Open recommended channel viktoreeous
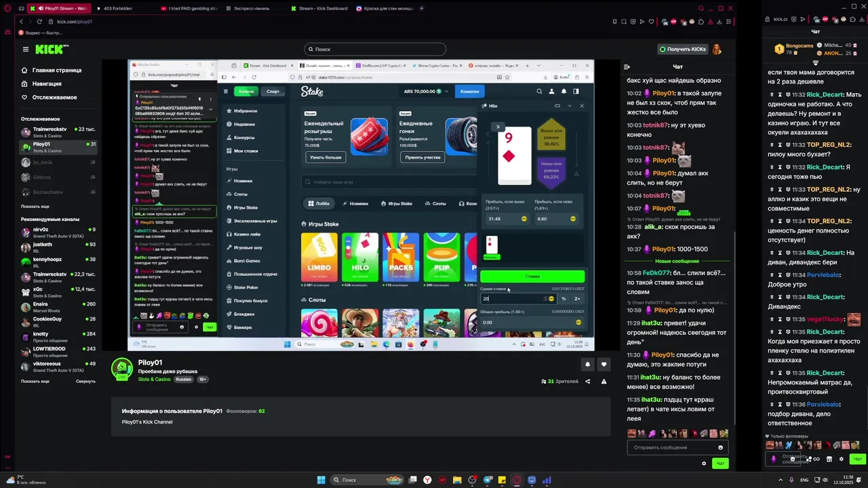Image resolution: width=868 pixels, height=488 pixels. point(58,367)
